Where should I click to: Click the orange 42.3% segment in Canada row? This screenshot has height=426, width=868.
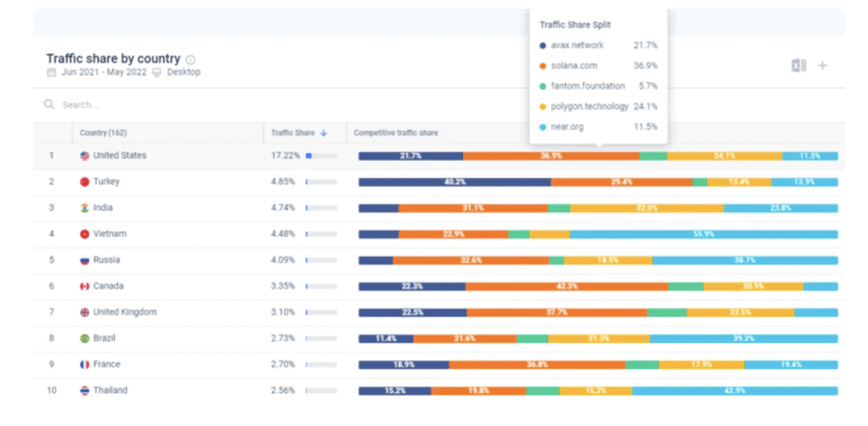[x=567, y=286]
